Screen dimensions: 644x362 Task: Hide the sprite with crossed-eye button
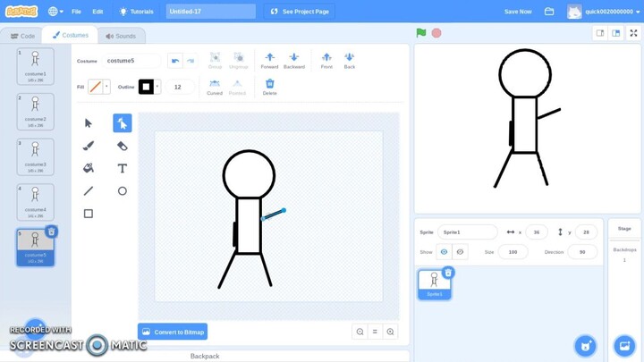click(x=460, y=252)
